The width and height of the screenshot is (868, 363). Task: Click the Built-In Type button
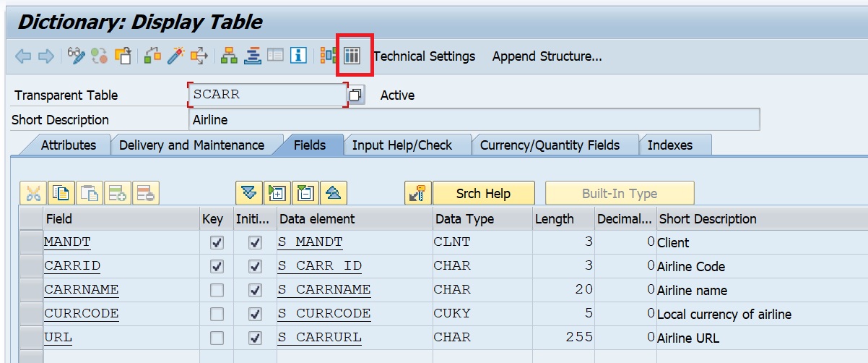click(x=620, y=193)
